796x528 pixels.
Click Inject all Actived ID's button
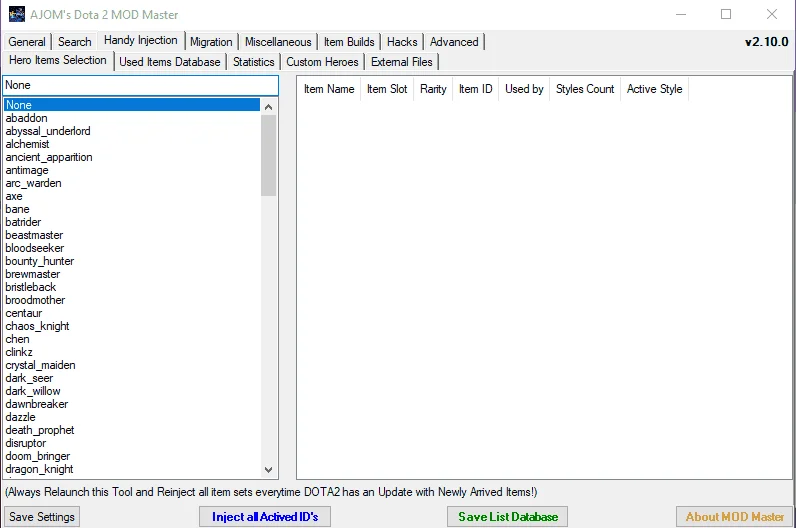265,517
